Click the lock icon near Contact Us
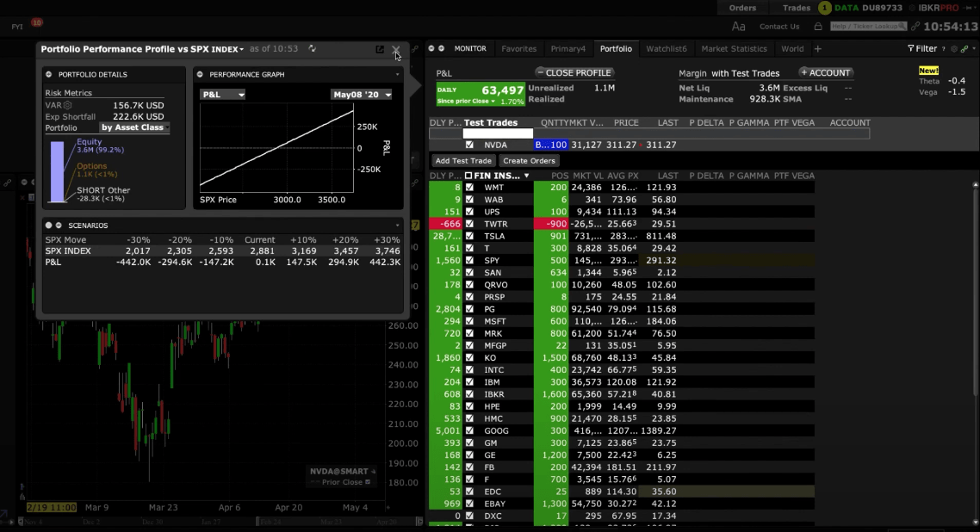 coord(817,26)
